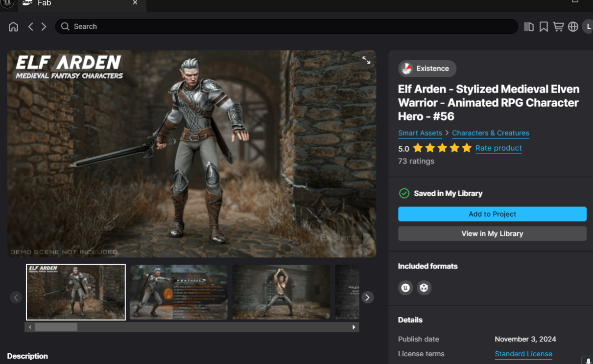593x364 pixels.
Task: Click the Add to Project button
Action: point(492,214)
